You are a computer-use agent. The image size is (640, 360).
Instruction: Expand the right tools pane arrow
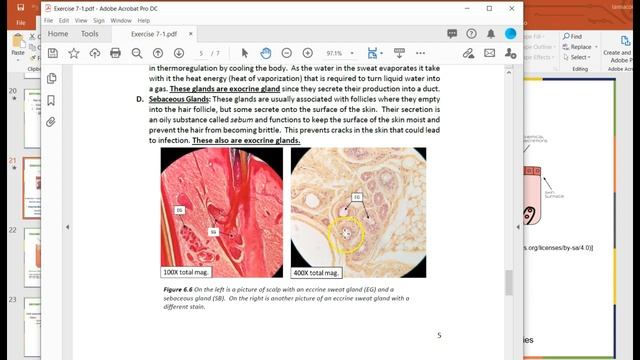[x=518, y=227]
